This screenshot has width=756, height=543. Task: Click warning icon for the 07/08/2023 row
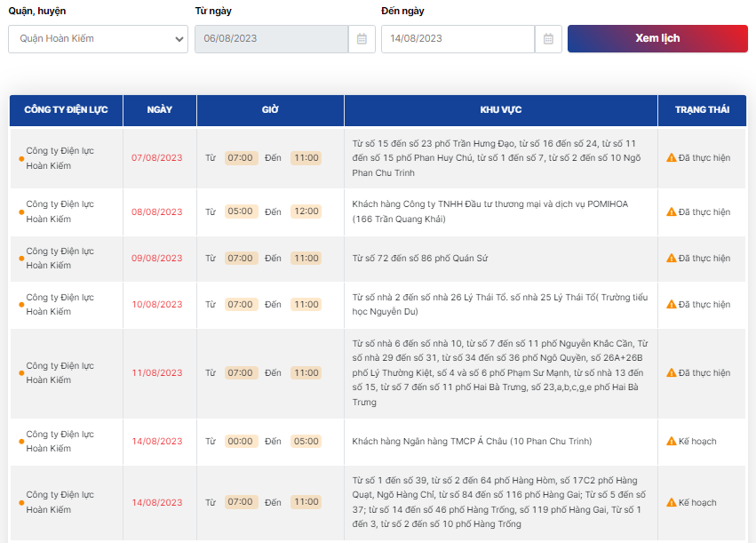pyautogui.click(x=671, y=157)
